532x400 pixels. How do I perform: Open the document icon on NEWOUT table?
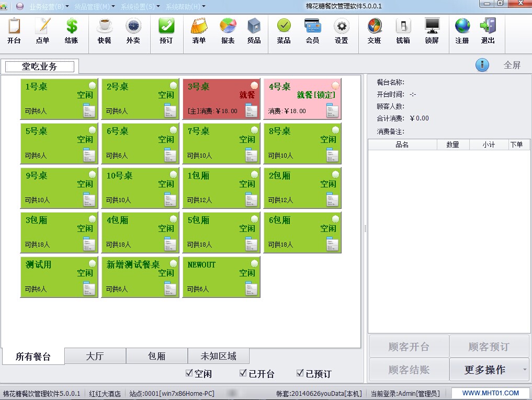click(x=252, y=288)
